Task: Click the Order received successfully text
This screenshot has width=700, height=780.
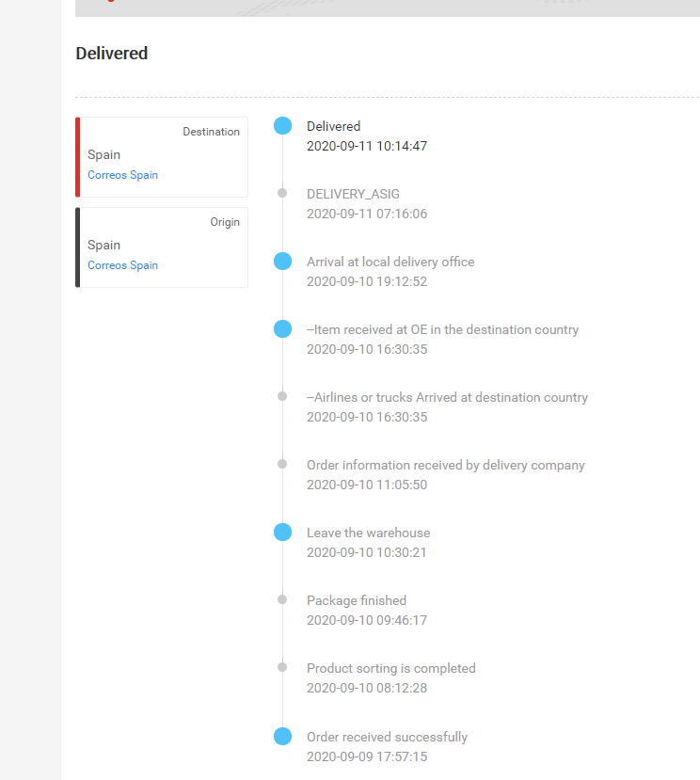Action: click(387, 737)
